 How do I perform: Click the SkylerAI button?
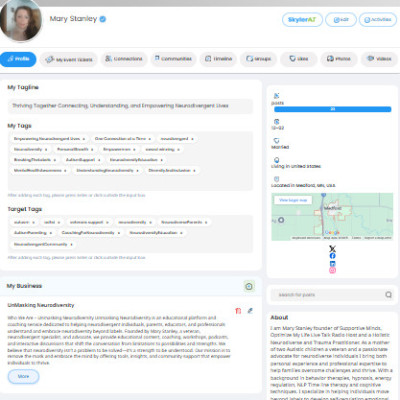click(302, 20)
